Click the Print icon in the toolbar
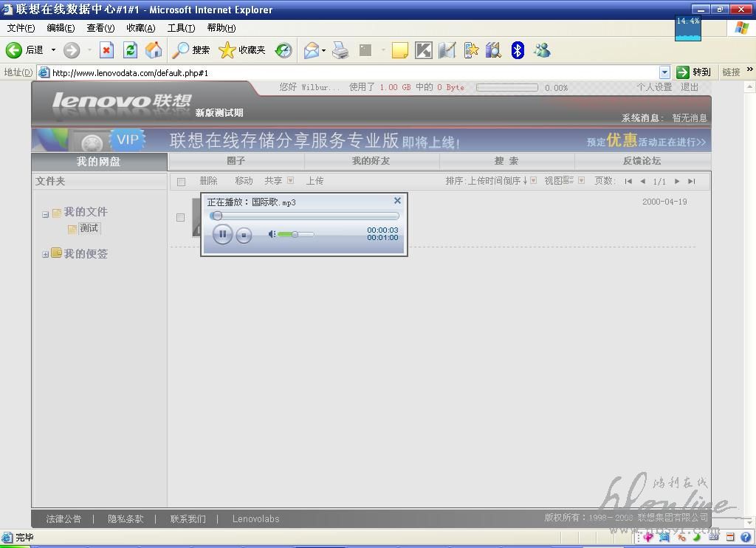 (x=340, y=50)
